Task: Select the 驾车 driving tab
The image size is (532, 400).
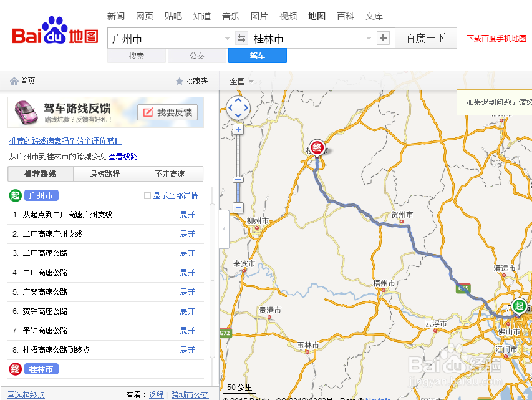Action: tap(258, 56)
